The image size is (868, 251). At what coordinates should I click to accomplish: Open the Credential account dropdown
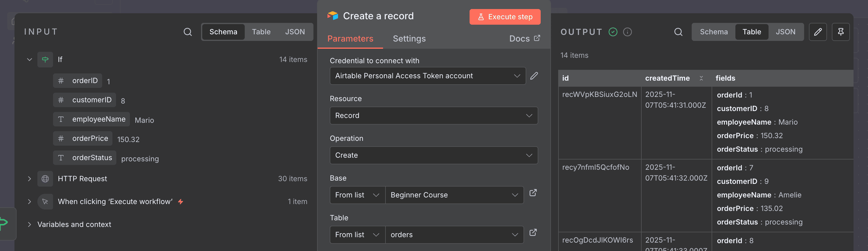click(428, 76)
